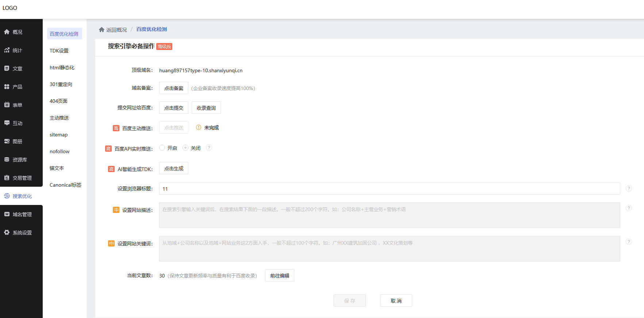
Task: Open 301重定向 in the submenu
Action: pos(61,84)
